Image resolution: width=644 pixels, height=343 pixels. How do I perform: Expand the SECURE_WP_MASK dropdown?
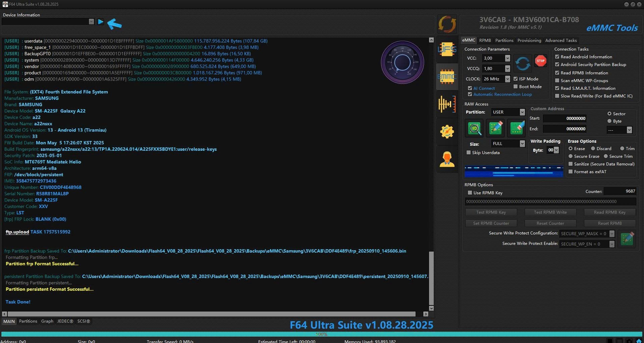point(612,234)
